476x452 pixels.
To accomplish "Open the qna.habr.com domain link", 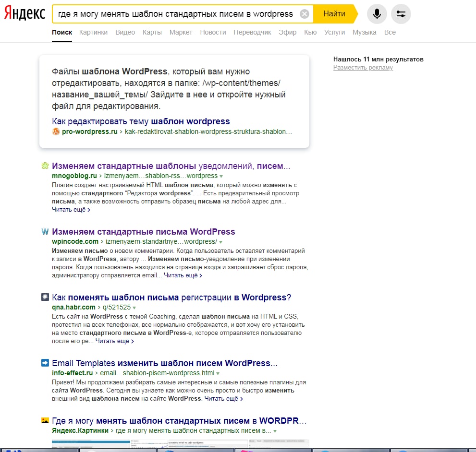I will pos(73,307).
